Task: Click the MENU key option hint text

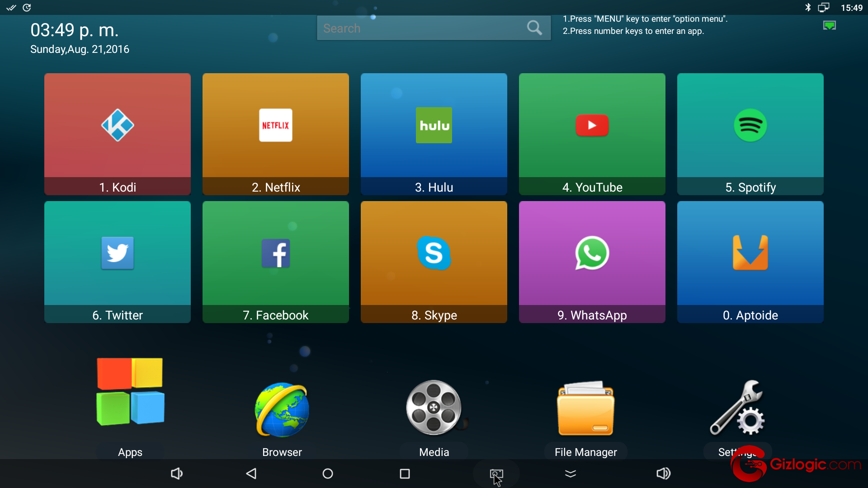Action: tap(645, 19)
